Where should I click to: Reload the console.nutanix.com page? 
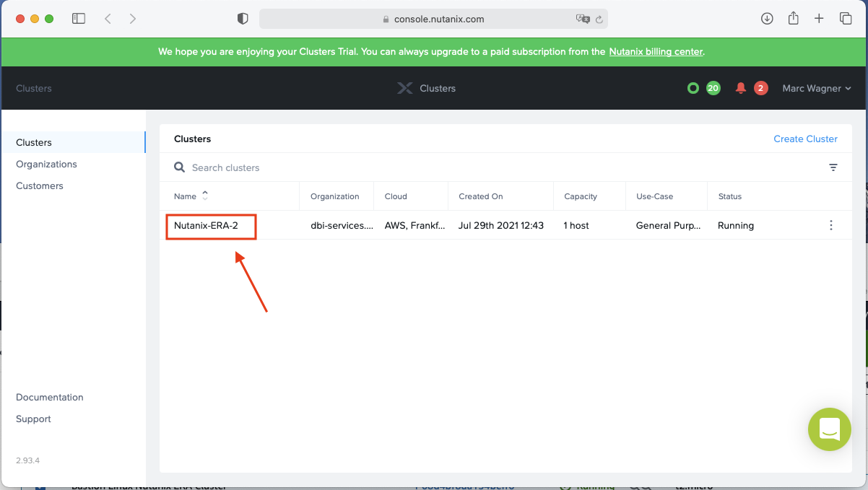click(x=599, y=19)
